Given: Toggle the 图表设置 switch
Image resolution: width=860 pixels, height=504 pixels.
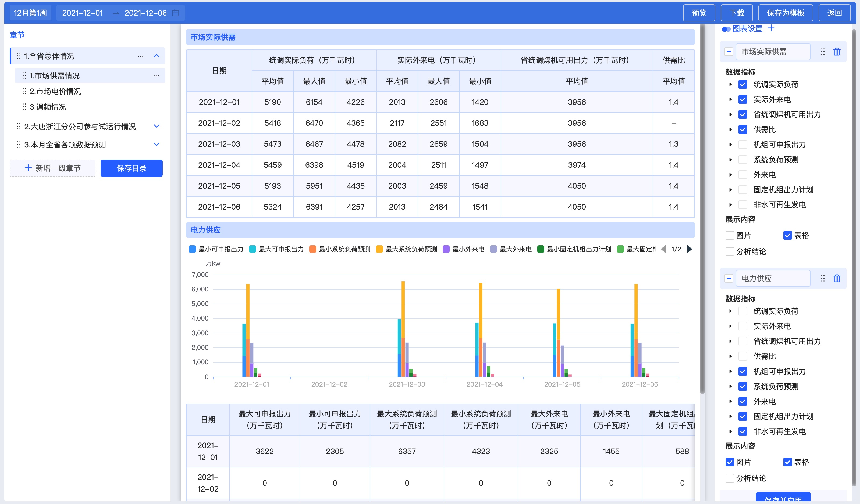Looking at the screenshot, I should (726, 29).
